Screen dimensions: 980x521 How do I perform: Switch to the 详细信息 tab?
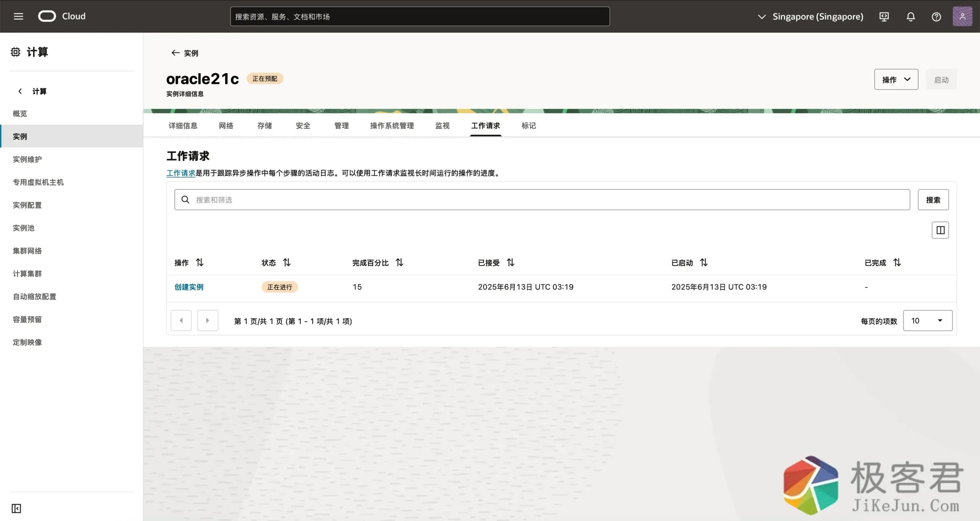(183, 126)
